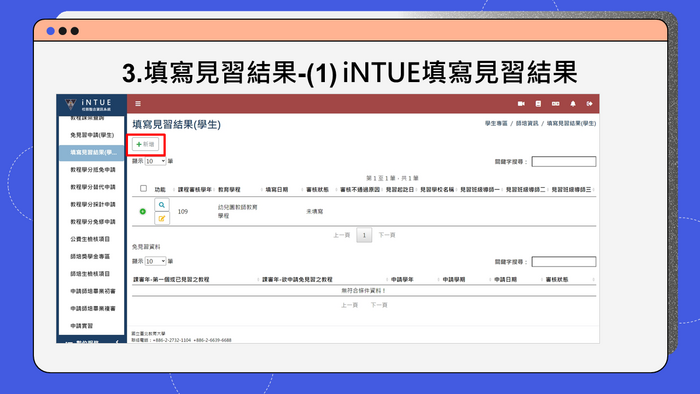
Task: Sort by the 見習班級導師一 column header
Action: coord(480,190)
